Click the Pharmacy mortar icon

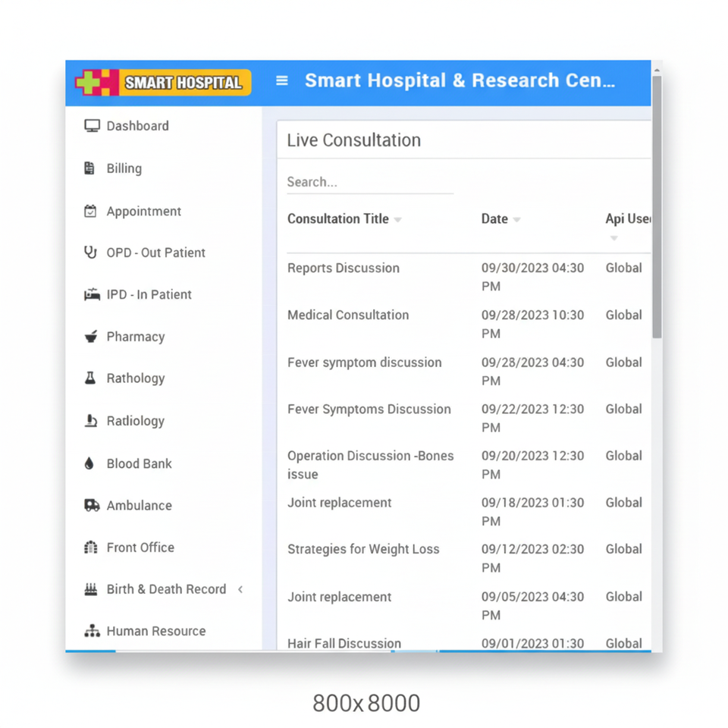click(91, 337)
